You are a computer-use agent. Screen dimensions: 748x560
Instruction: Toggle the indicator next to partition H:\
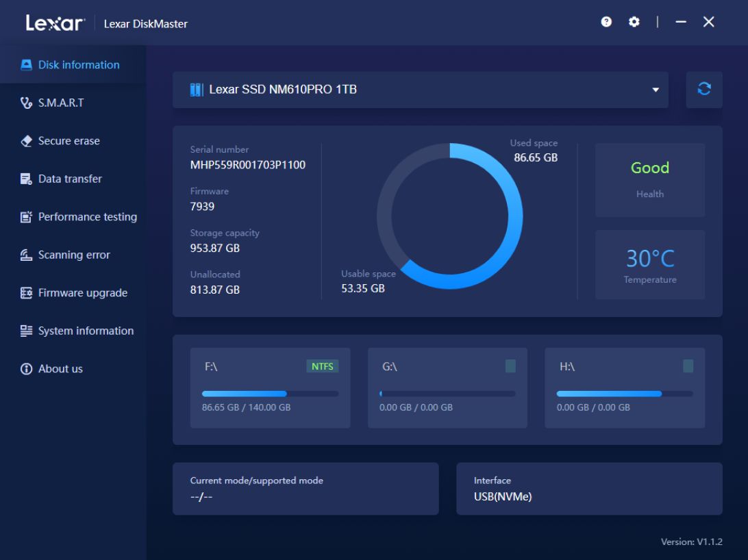[x=688, y=366]
